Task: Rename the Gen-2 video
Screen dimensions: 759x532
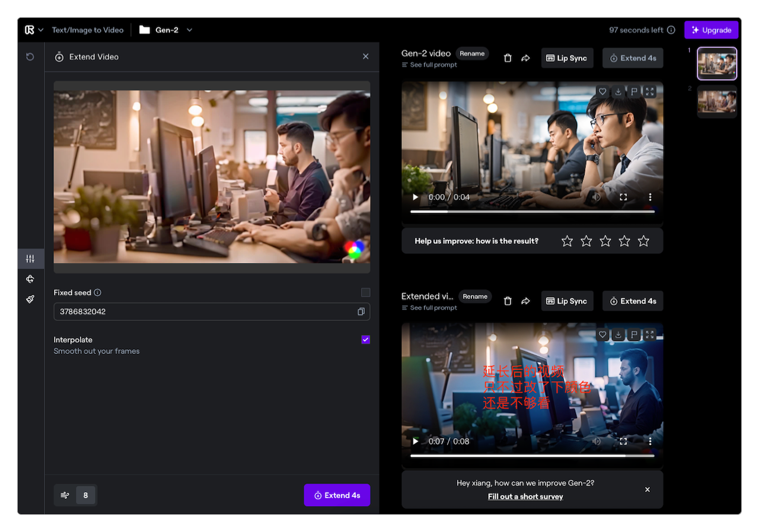Action: [x=472, y=53]
